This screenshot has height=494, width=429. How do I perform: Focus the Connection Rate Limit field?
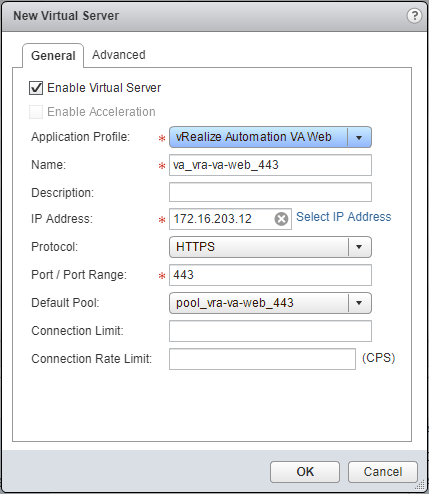(x=262, y=359)
